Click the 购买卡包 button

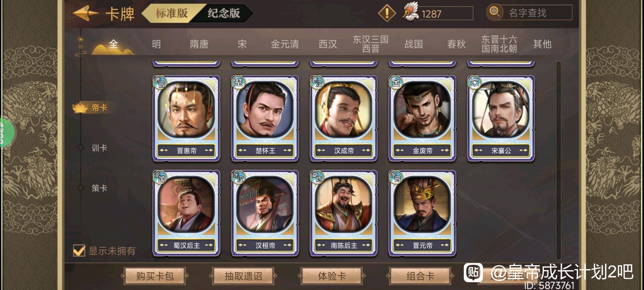point(155,276)
